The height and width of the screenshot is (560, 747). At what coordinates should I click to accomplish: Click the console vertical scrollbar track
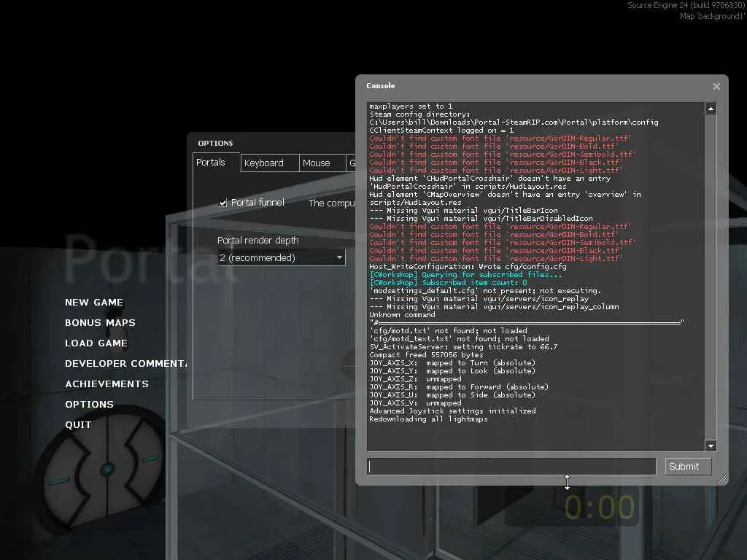click(711, 277)
